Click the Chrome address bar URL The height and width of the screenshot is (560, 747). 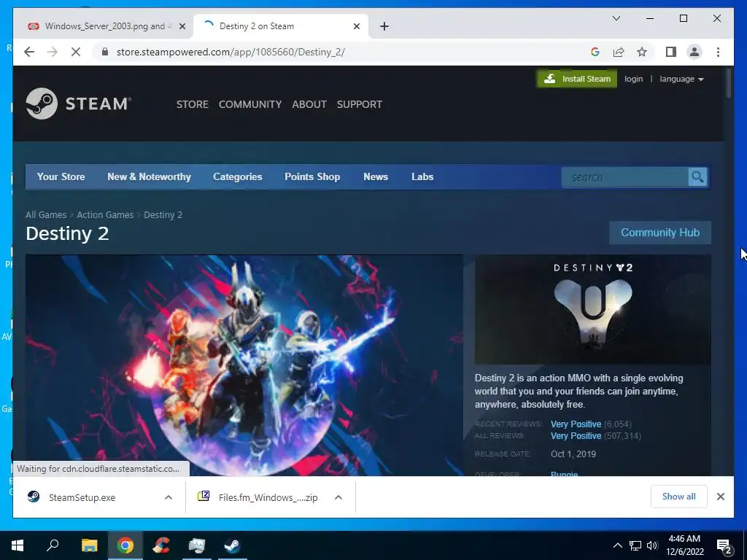click(x=231, y=52)
